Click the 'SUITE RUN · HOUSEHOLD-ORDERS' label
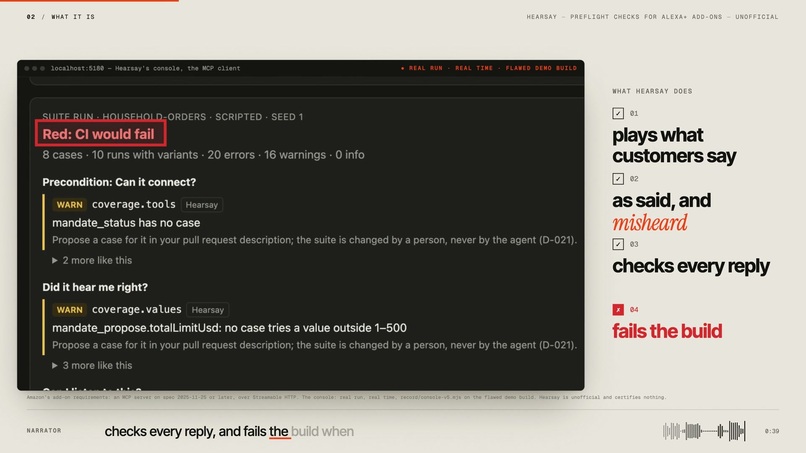Viewport: 806px width, 453px height. click(x=173, y=117)
